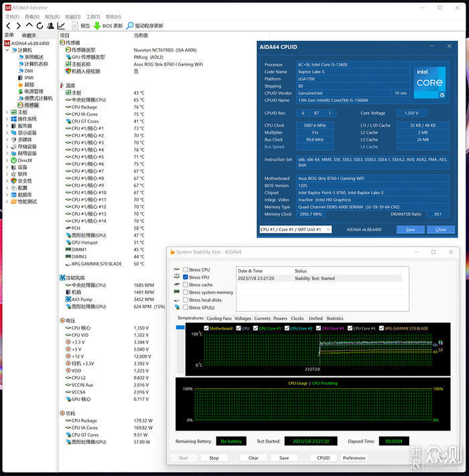The height and width of the screenshot is (476, 469).
Task: Click the refresh icon in AIDA64 toolbar
Action: [40, 26]
